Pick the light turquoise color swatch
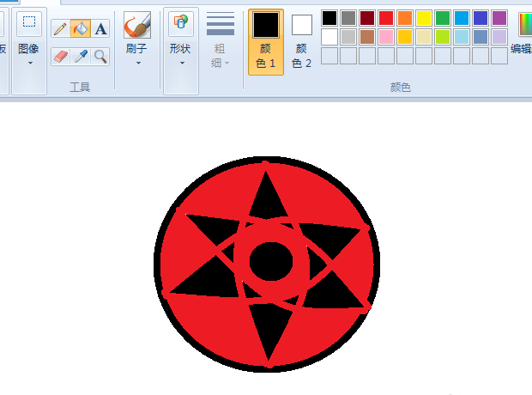 click(462, 37)
